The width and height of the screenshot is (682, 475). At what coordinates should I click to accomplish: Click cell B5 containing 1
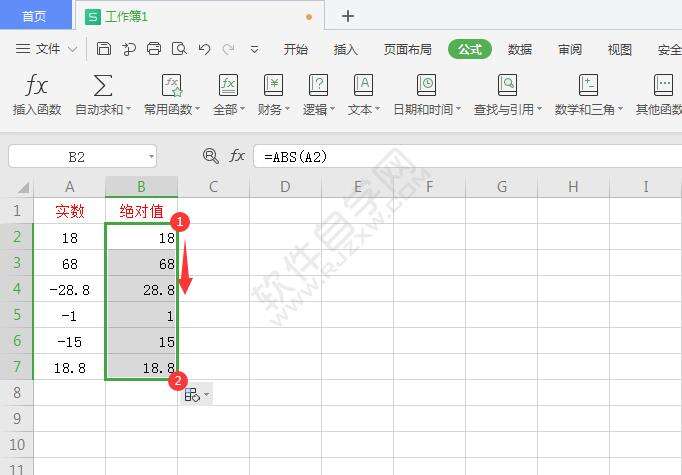[141, 315]
